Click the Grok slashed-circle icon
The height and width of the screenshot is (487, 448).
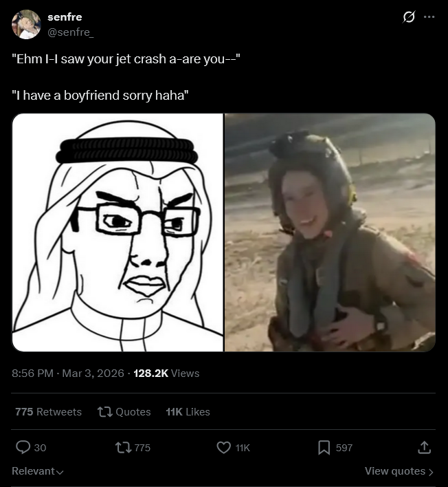pyautogui.click(x=409, y=17)
